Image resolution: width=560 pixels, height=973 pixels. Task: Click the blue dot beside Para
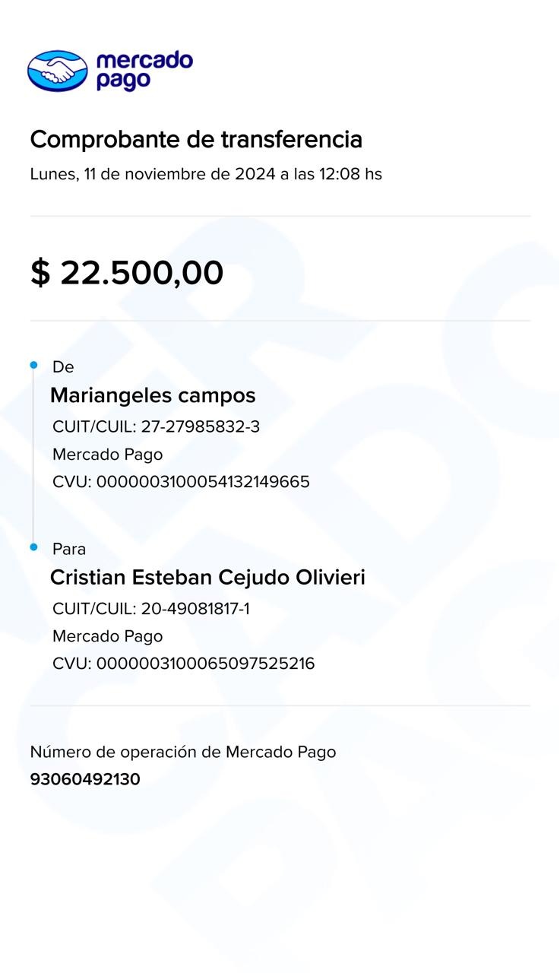point(33,547)
